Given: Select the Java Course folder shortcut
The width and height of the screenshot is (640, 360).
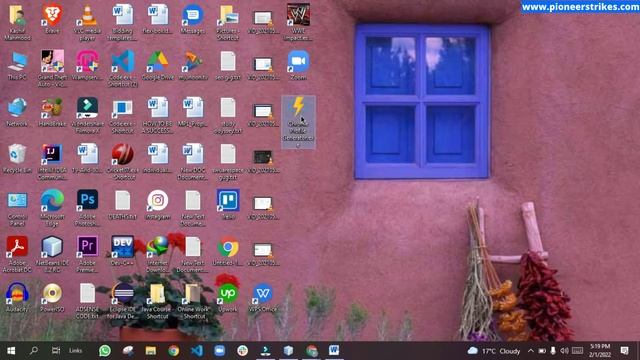Looking at the screenshot, I should [x=158, y=302].
